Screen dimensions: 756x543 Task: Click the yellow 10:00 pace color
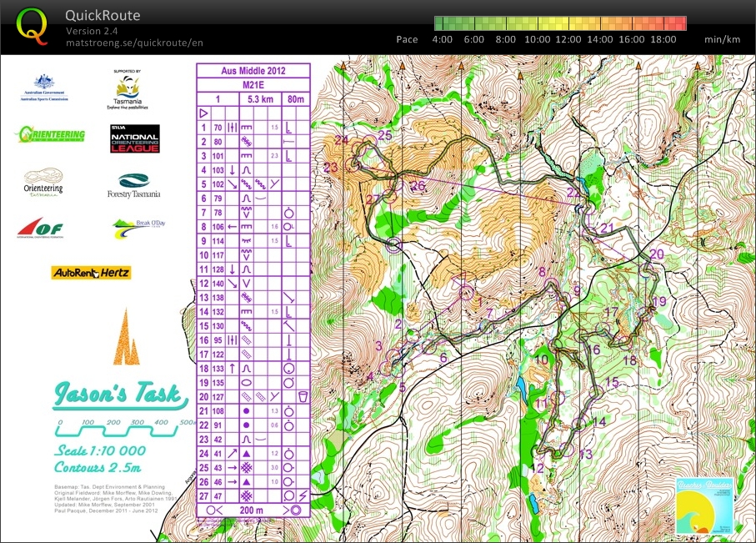click(x=538, y=23)
